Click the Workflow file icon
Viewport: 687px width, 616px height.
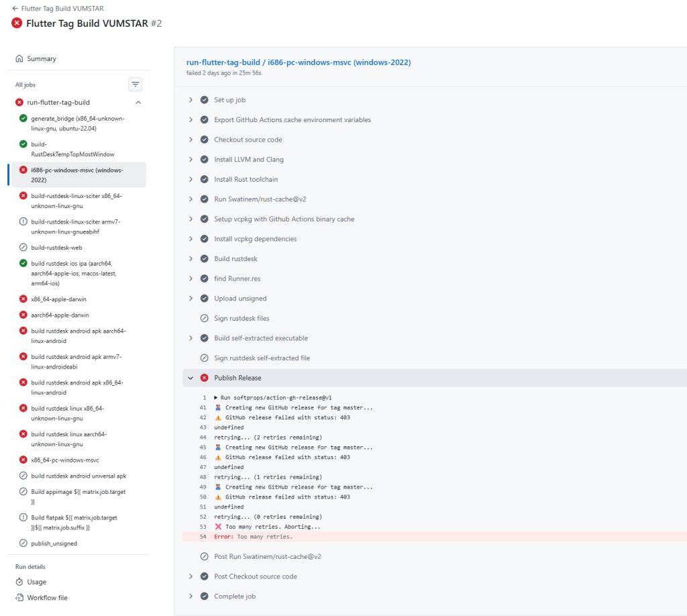[19, 598]
